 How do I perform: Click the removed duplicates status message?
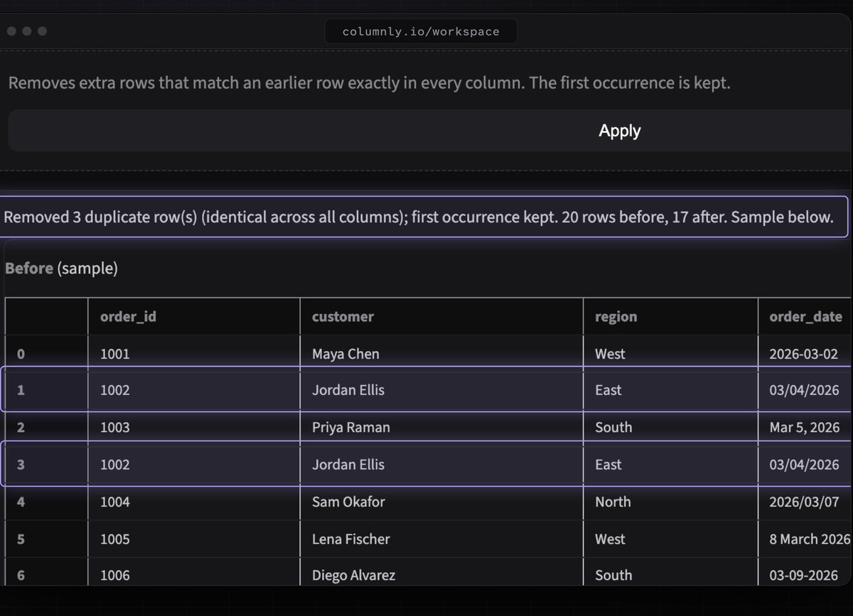coord(424,217)
